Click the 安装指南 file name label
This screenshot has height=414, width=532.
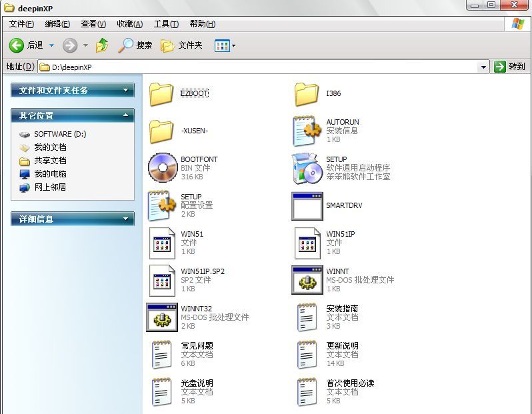click(342, 309)
